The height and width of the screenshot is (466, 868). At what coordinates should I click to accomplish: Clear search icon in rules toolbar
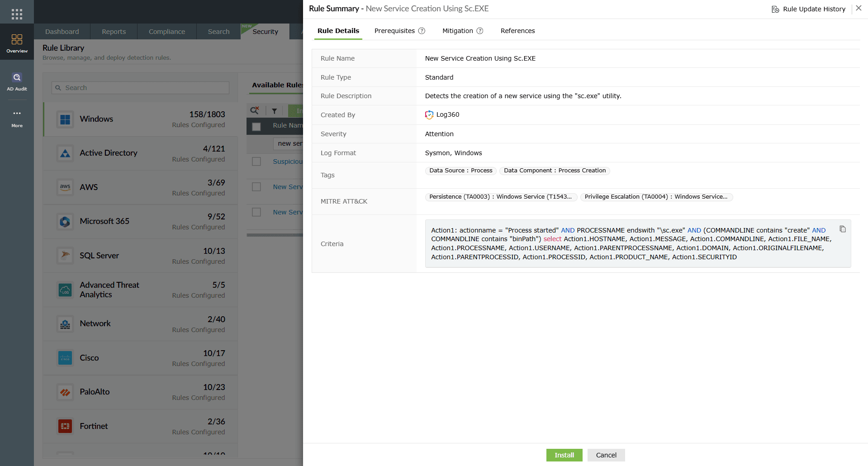point(255,110)
